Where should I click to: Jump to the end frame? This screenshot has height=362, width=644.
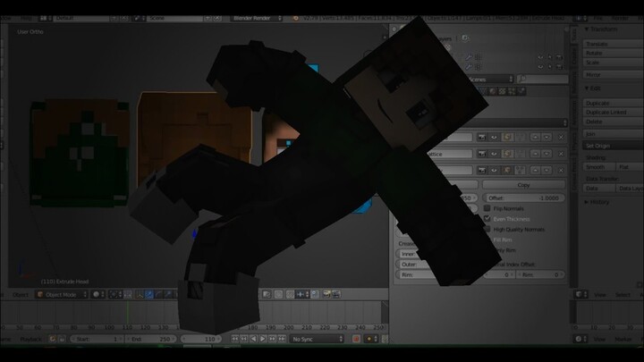click(282, 339)
